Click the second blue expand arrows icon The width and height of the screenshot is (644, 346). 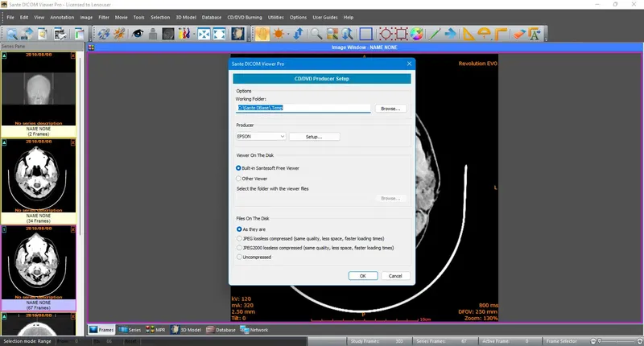click(x=219, y=34)
